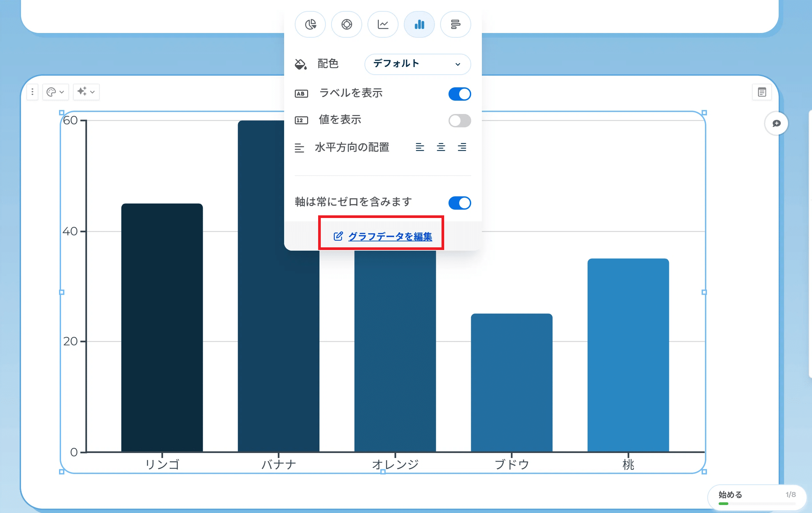Switch to line chart type

click(383, 24)
